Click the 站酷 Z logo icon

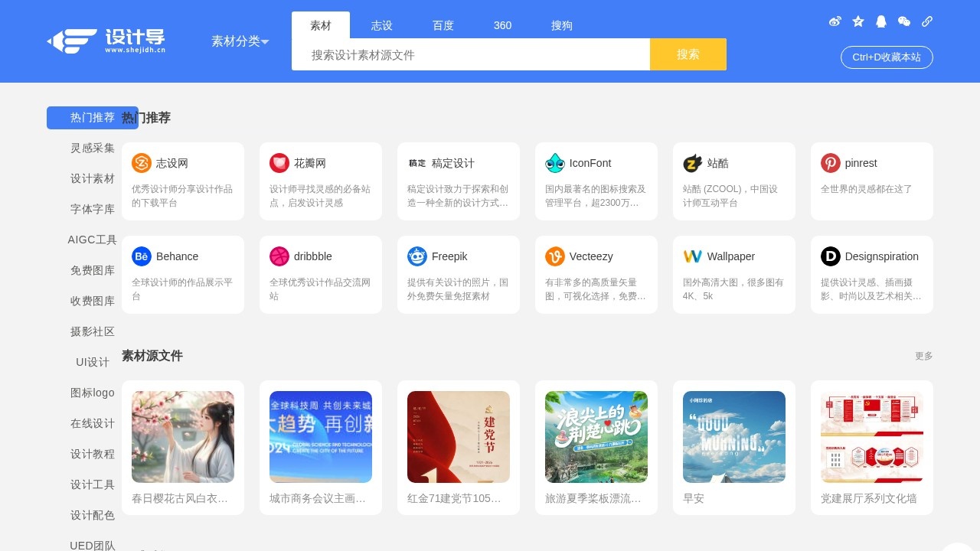coord(693,163)
